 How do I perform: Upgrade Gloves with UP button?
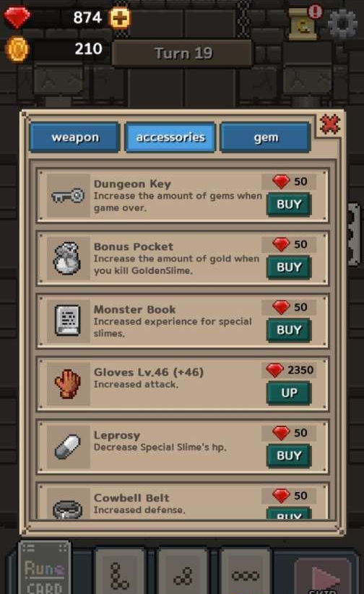[x=289, y=393]
